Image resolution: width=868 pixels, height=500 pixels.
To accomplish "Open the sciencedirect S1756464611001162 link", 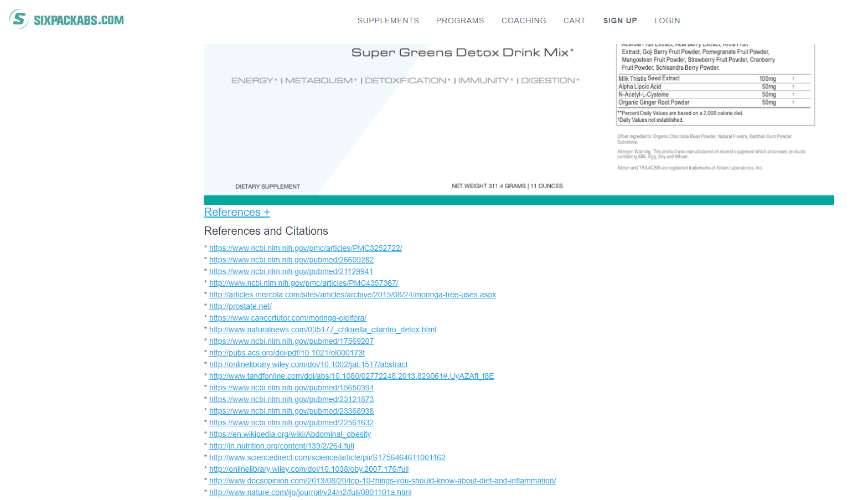I will (x=327, y=457).
